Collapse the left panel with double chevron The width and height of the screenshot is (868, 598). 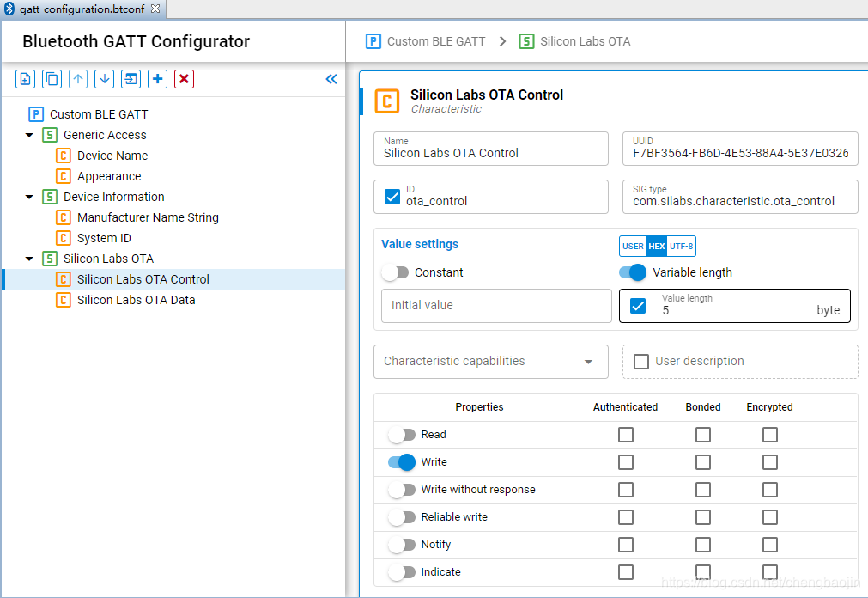click(x=331, y=79)
